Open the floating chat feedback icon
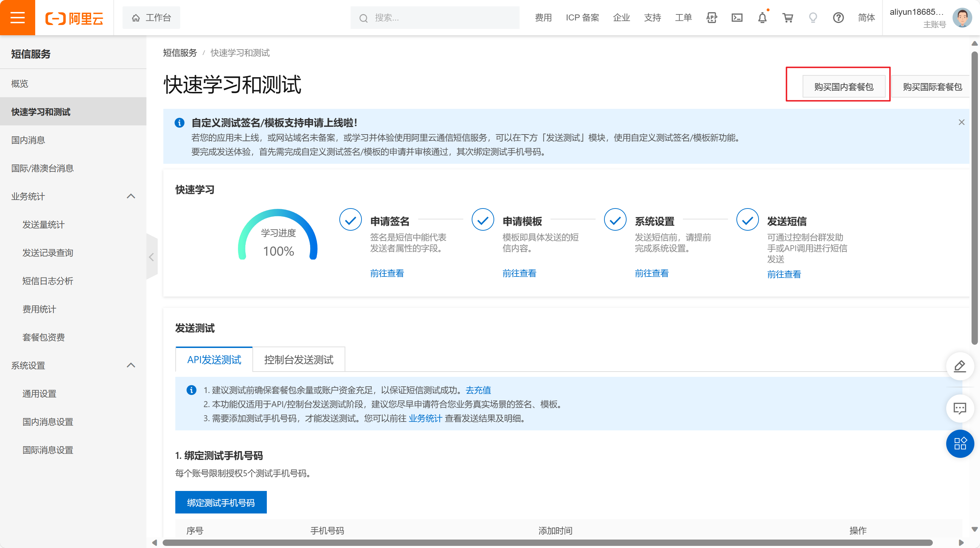 point(960,409)
